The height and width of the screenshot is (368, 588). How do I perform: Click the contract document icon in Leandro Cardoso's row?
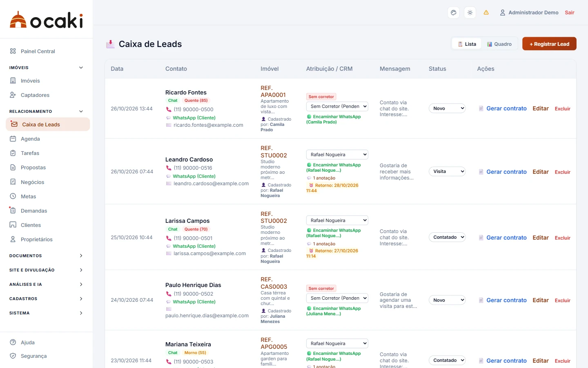[x=481, y=172]
